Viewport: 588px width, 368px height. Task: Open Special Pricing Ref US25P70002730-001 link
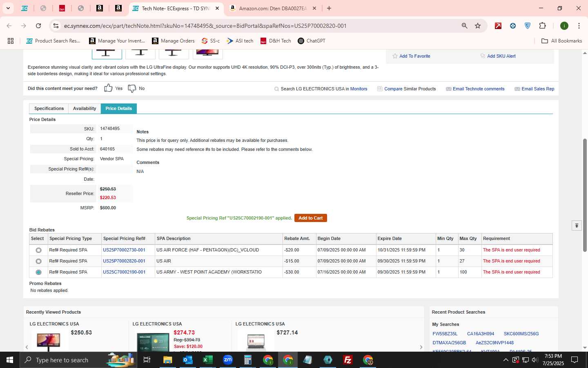(124, 250)
